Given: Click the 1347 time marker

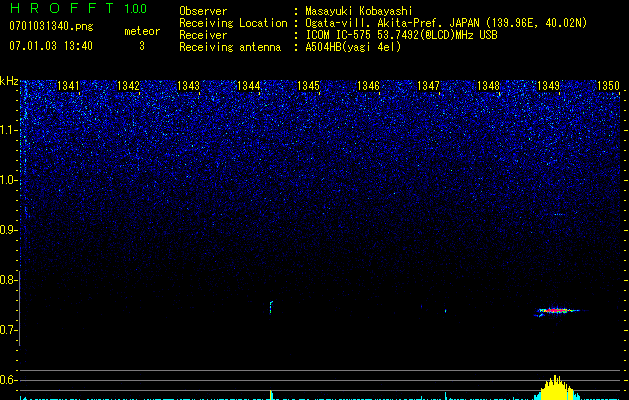Looking at the screenshot, I should click(x=428, y=86).
